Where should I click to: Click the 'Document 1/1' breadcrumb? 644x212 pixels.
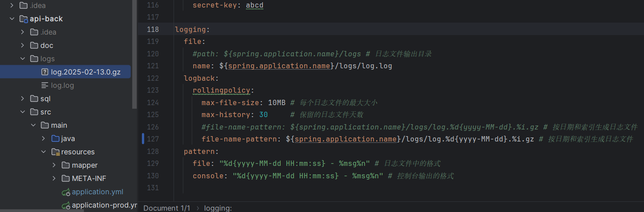[166, 208]
